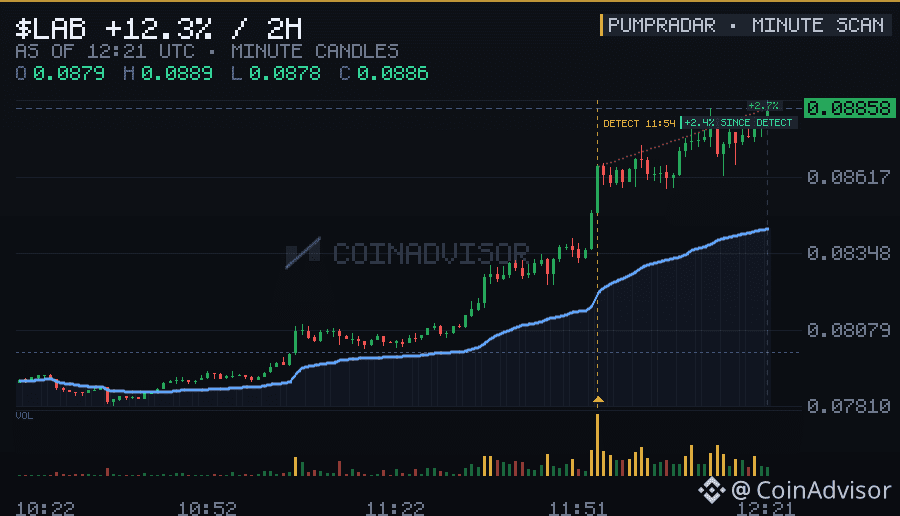The height and width of the screenshot is (516, 900).
Task: Click the VOL label above the volume bars
Action: tap(24, 416)
